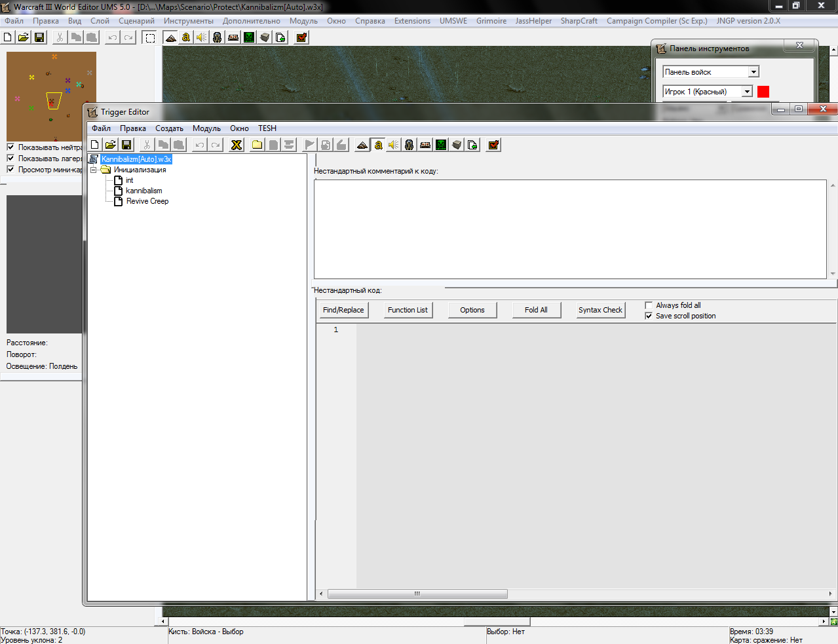
Task: Click New Map icon in main toolbar
Action: pyautogui.click(x=8, y=37)
